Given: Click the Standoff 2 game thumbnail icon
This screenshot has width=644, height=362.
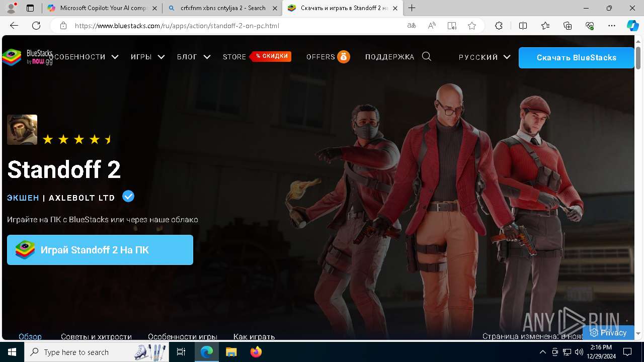Looking at the screenshot, I should pyautogui.click(x=22, y=130).
